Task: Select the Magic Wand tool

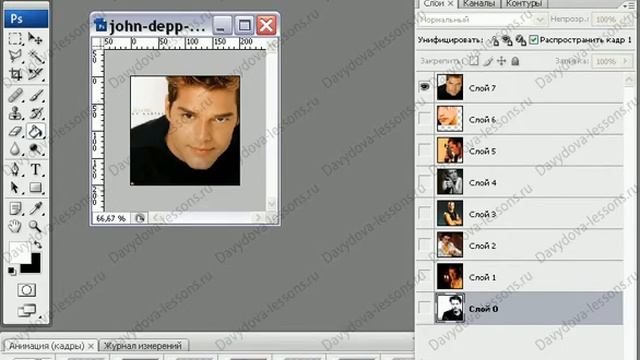Action: [x=36, y=56]
